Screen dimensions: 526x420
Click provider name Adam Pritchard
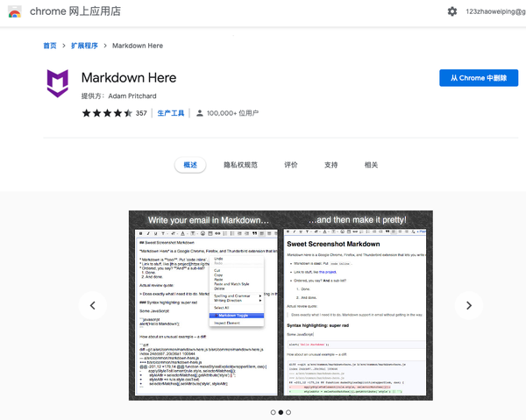pyautogui.click(x=132, y=96)
